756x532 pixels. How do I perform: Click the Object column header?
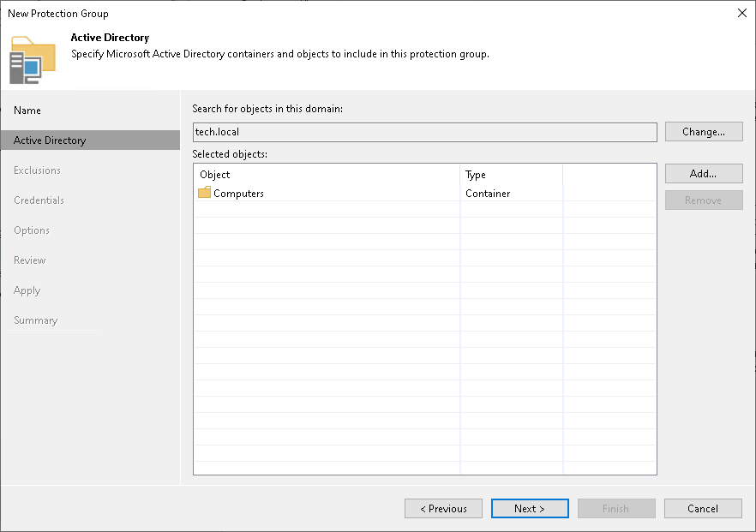pos(213,174)
